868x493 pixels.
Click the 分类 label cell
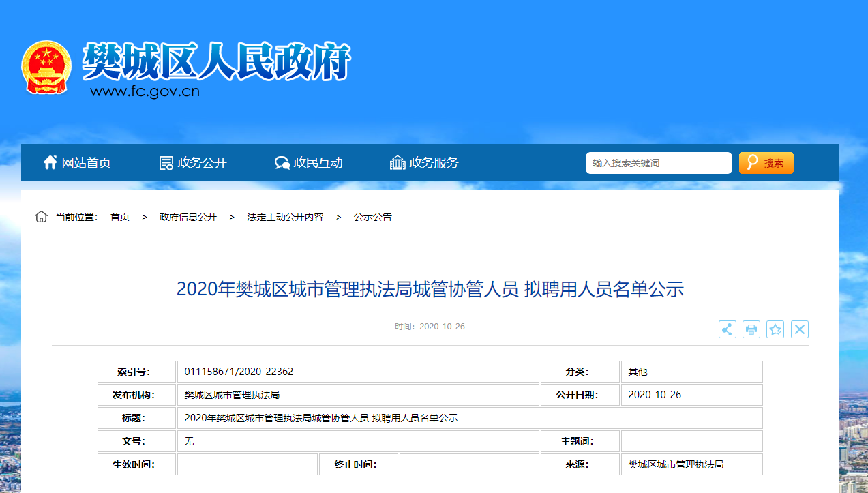(x=580, y=372)
